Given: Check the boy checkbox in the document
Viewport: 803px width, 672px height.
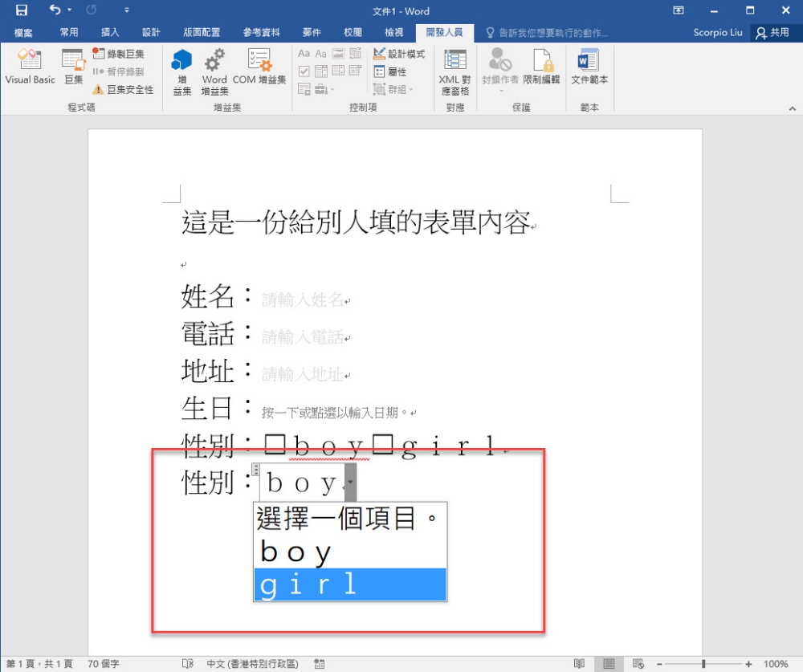Looking at the screenshot, I should tap(275, 446).
